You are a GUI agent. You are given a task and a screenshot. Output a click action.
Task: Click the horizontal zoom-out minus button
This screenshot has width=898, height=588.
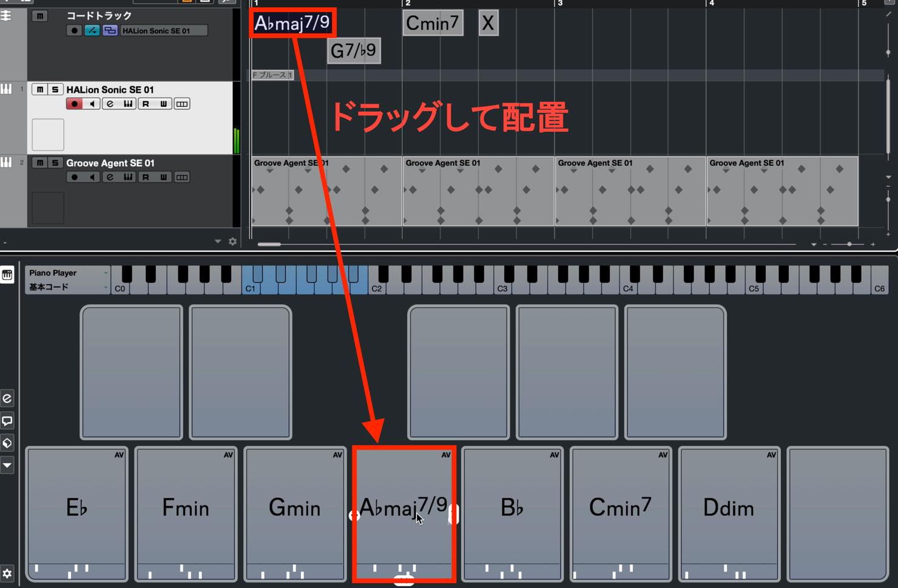825,245
